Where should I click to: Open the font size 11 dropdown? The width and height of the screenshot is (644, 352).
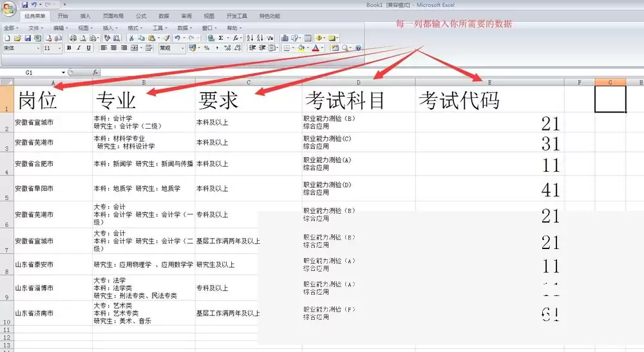(x=59, y=48)
